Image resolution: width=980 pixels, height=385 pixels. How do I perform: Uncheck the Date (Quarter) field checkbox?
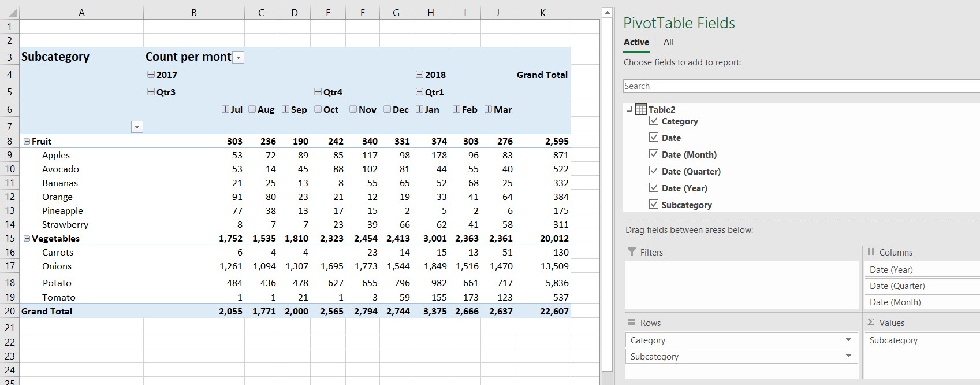tap(654, 171)
